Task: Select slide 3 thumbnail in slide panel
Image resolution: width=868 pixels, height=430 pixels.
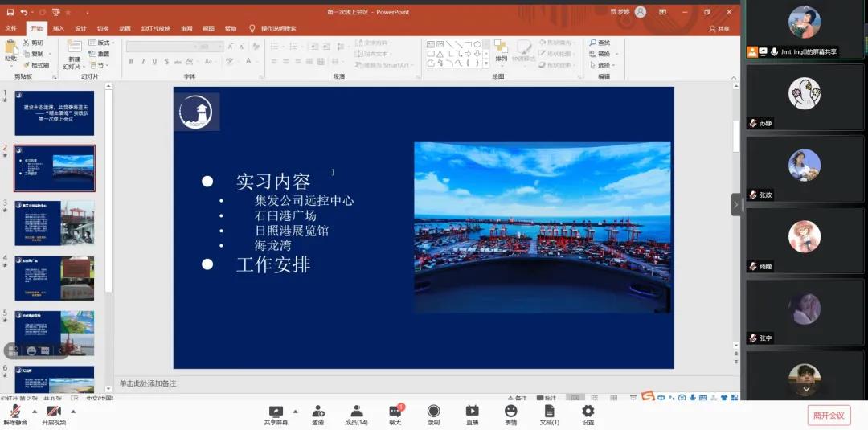Action: pos(54,223)
